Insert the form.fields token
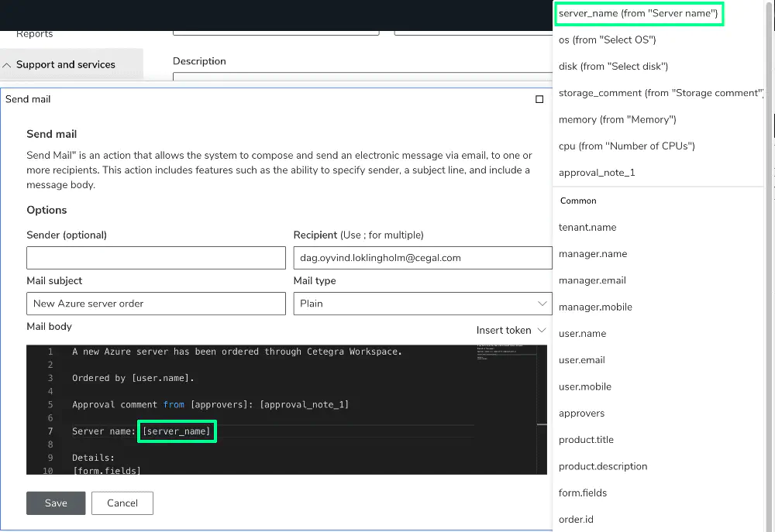This screenshot has height=532, width=775. click(x=581, y=493)
